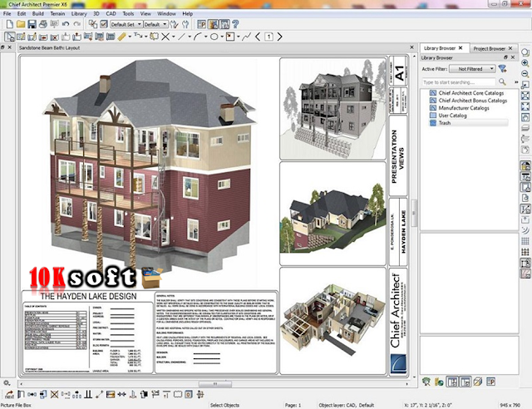Toggle the split-pane view button under library
532x409 pixels.
[x=452, y=382]
